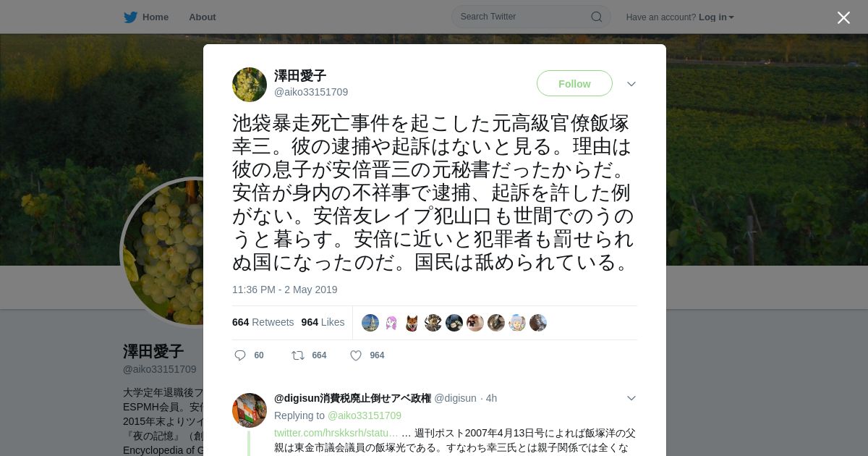Expand the tweet options chevron beside Follow
Image resolution: width=868 pixels, height=456 pixels.
(631, 84)
